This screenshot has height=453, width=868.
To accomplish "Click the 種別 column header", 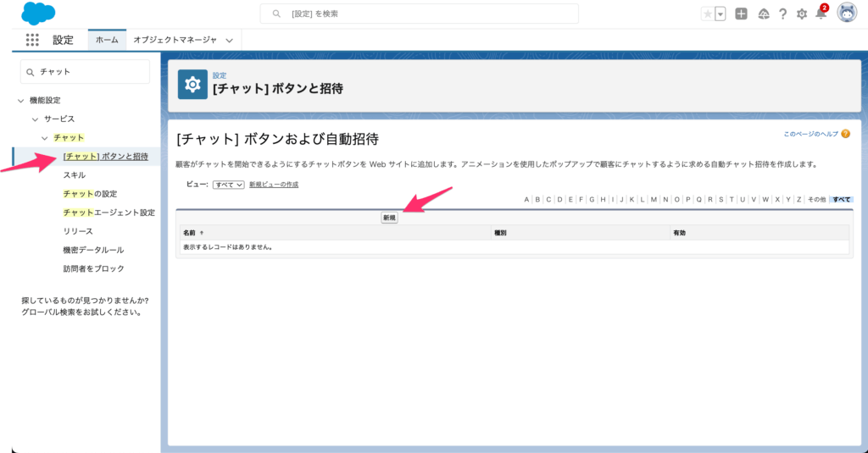I will tap(500, 233).
